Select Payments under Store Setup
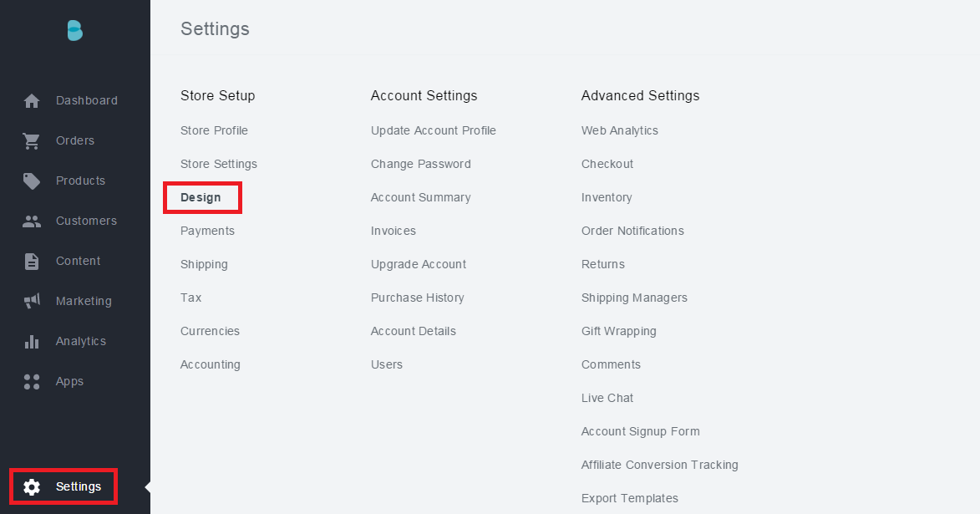Image resolution: width=980 pixels, height=514 pixels. tap(207, 232)
